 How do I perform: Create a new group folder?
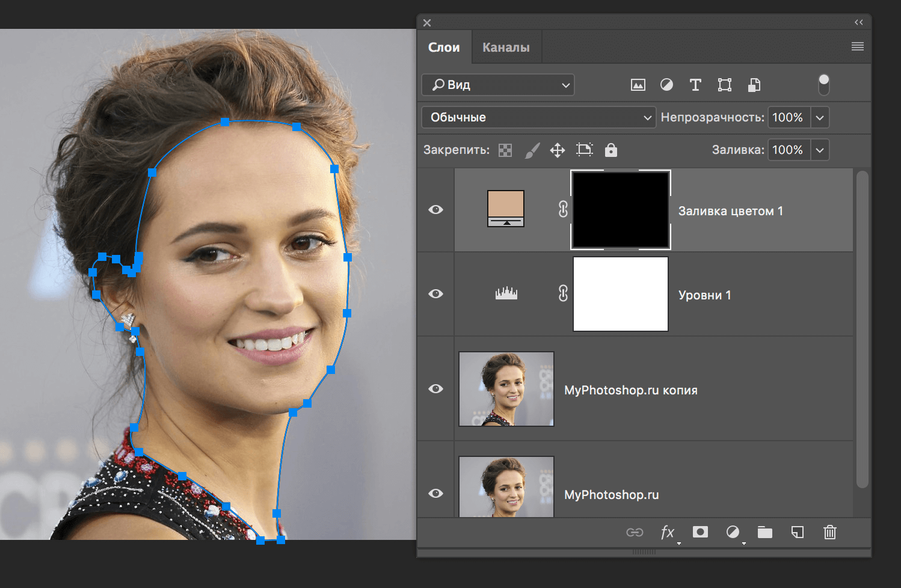[764, 532]
